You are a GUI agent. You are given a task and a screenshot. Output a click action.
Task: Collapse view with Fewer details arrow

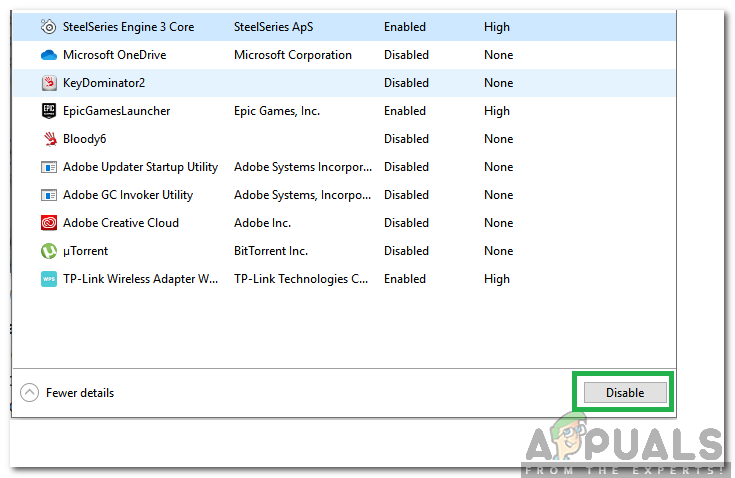pyautogui.click(x=30, y=393)
